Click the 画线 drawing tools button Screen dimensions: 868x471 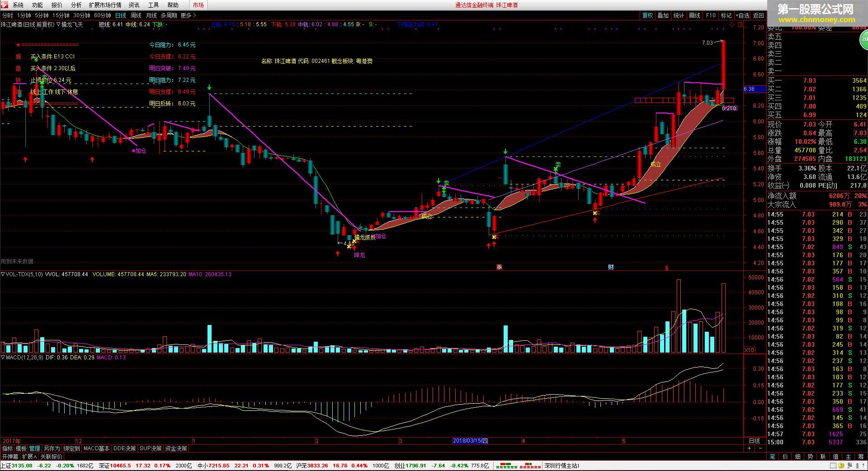click(x=694, y=15)
